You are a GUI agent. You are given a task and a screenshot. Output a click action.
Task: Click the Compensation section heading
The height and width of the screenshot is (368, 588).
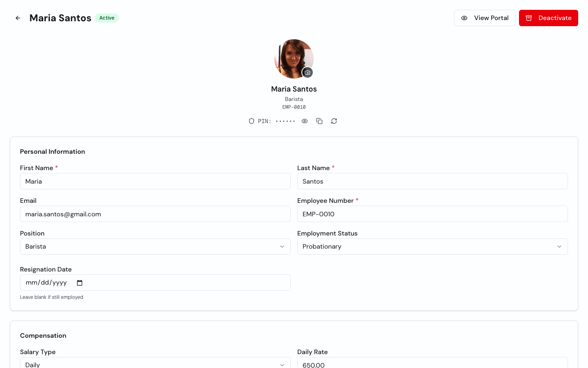point(43,336)
